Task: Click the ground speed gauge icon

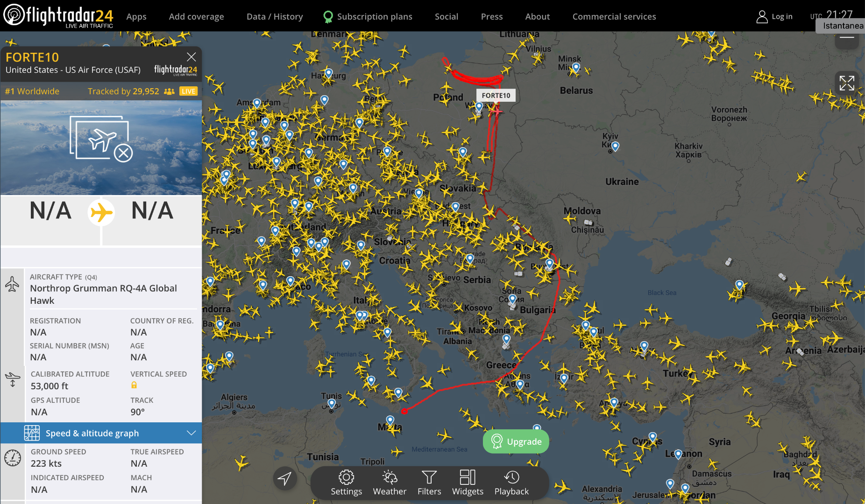Action: [x=13, y=458]
